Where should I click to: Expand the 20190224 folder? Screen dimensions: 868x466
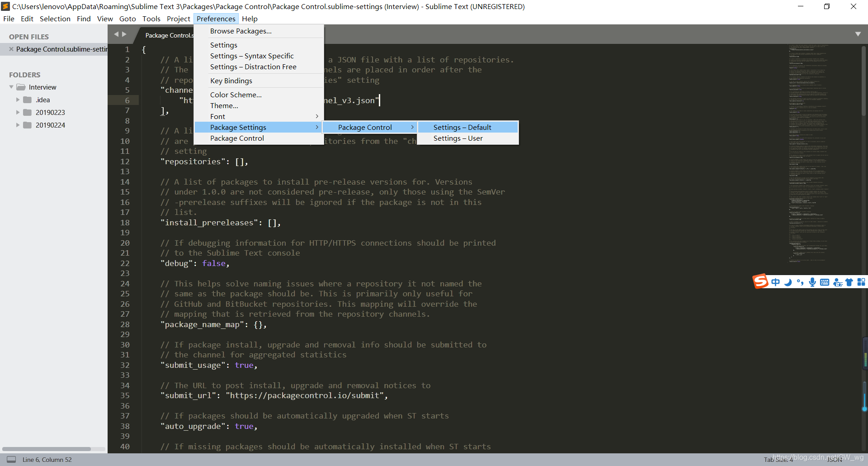(18, 125)
